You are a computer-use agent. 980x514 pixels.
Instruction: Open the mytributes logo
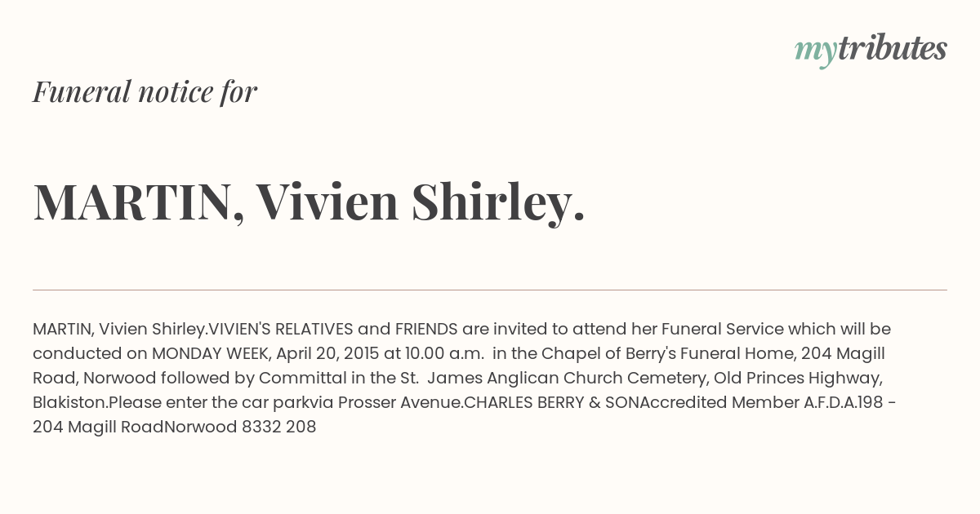click(x=871, y=50)
